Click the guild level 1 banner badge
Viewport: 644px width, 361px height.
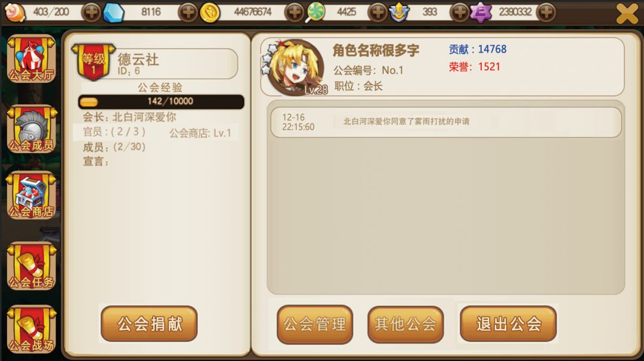point(93,61)
